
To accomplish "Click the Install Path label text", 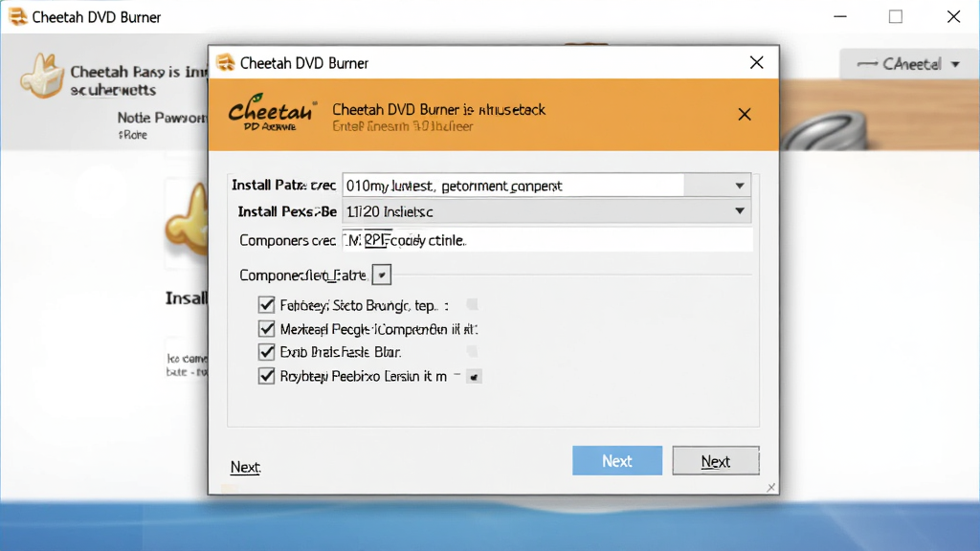I will pyautogui.click(x=283, y=185).
